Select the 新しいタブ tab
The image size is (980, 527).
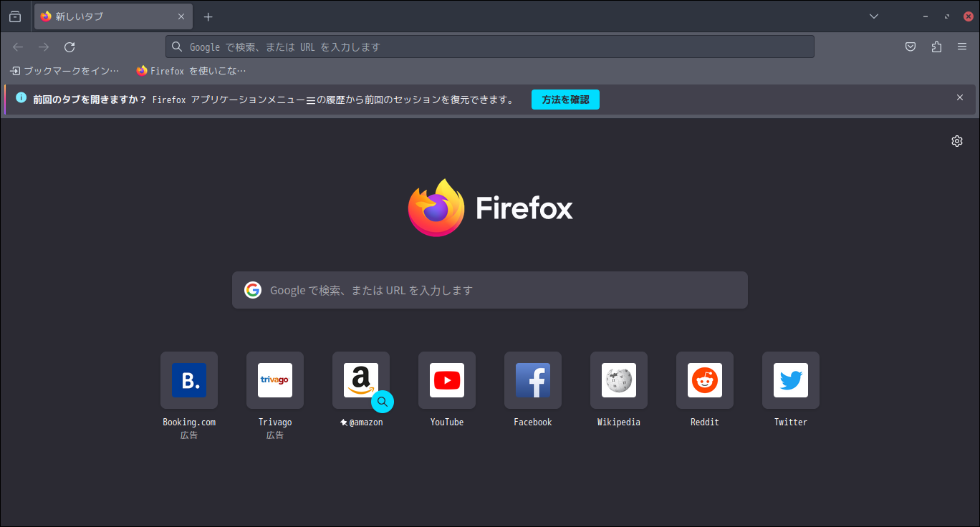113,16
